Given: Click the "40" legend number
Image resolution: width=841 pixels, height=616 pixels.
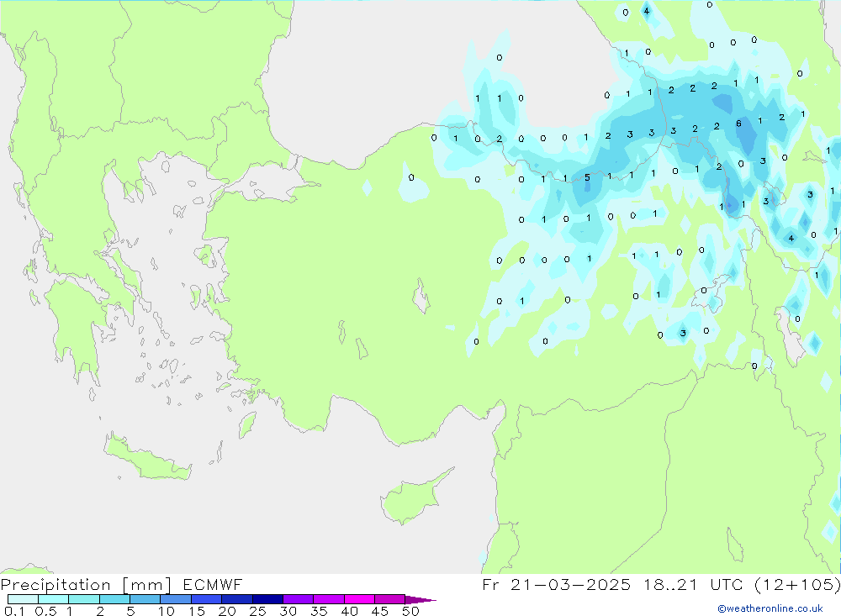Looking at the screenshot, I should (349, 611).
